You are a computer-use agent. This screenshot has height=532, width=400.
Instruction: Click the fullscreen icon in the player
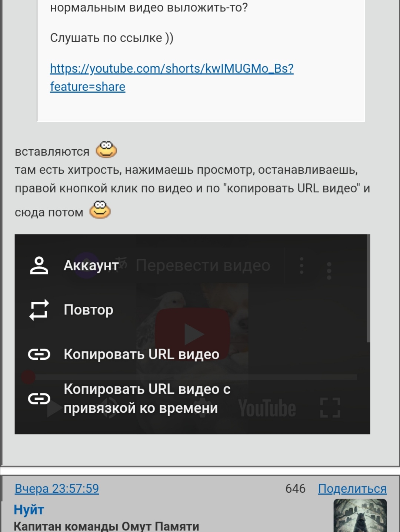coord(330,408)
